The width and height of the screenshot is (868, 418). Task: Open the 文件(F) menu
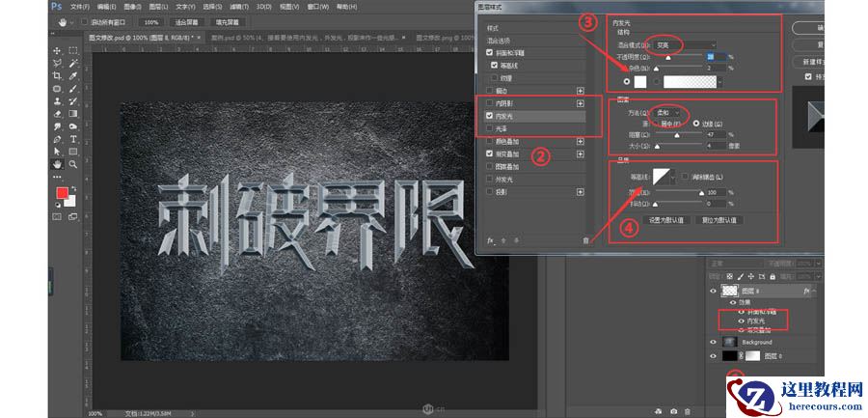[80, 7]
